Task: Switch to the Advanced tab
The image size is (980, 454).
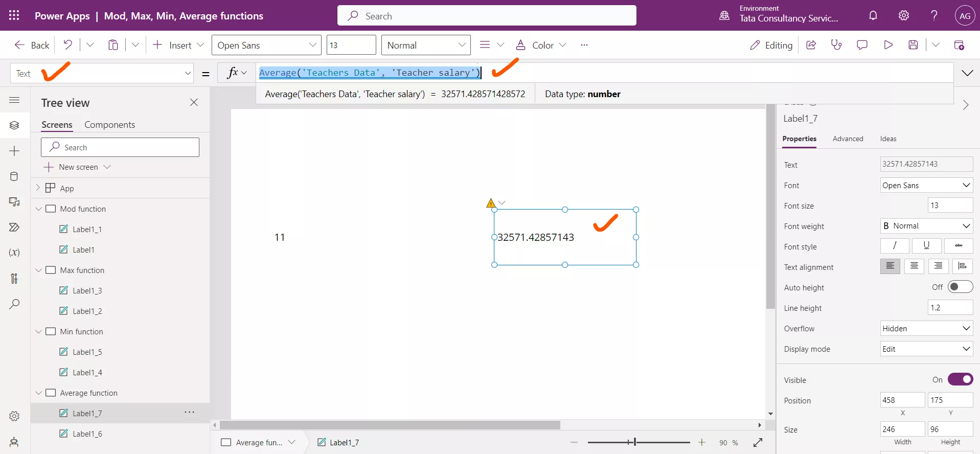Action: (848, 139)
